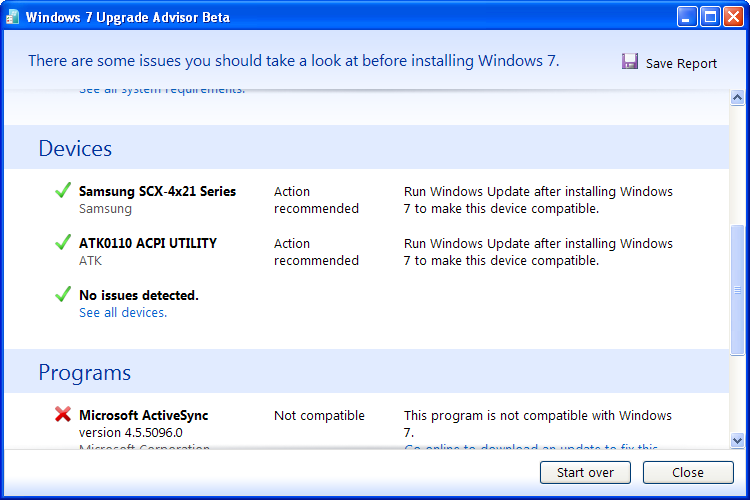Select the Samsung SCX-4x21 Series device name

pos(157,191)
